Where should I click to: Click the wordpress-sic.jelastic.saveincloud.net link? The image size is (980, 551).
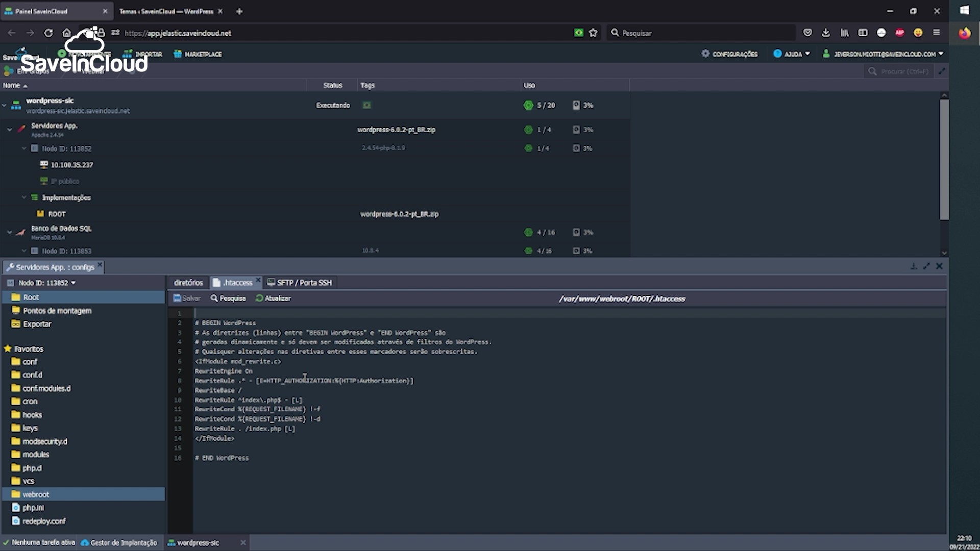[x=78, y=111]
